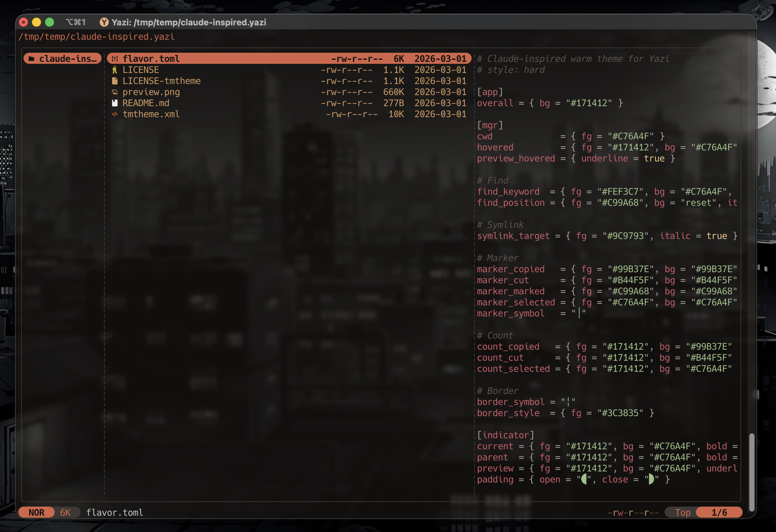Click the Top position indicator
Viewport: 776px width, 532px height.
(x=682, y=512)
